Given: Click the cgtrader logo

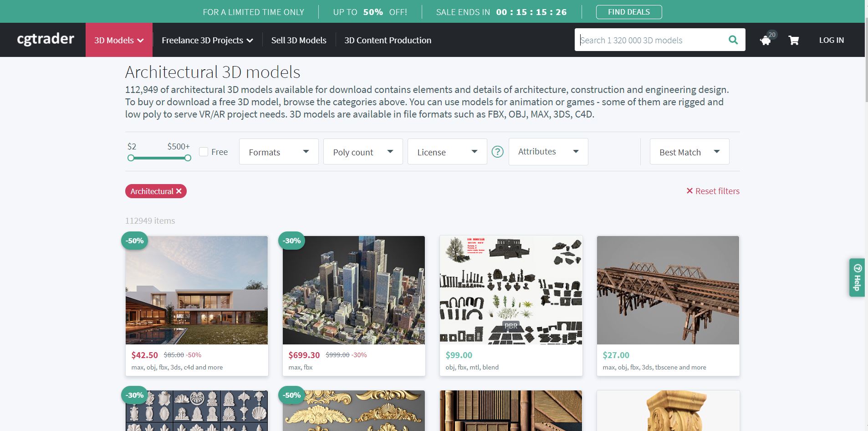Looking at the screenshot, I should click(46, 40).
